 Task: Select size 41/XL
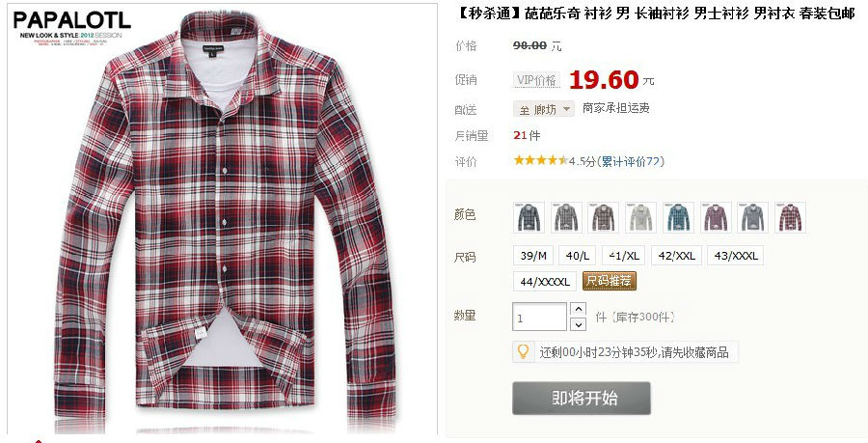624,255
